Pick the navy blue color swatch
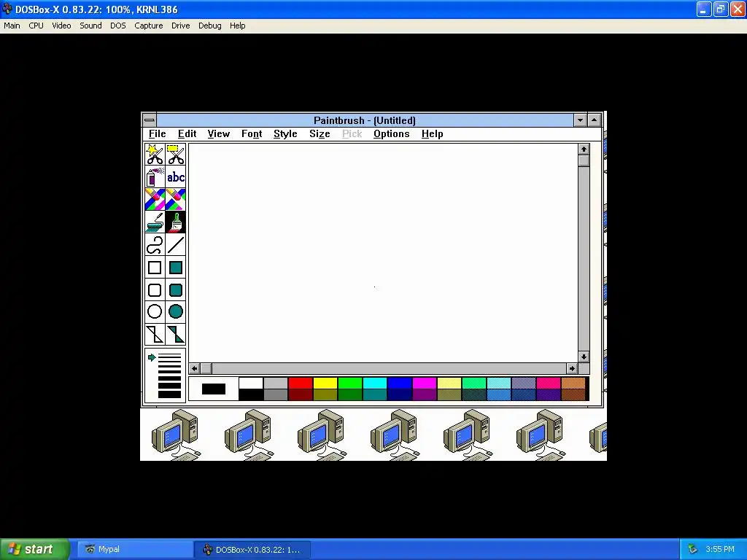This screenshot has height=560, width=747. (x=399, y=394)
